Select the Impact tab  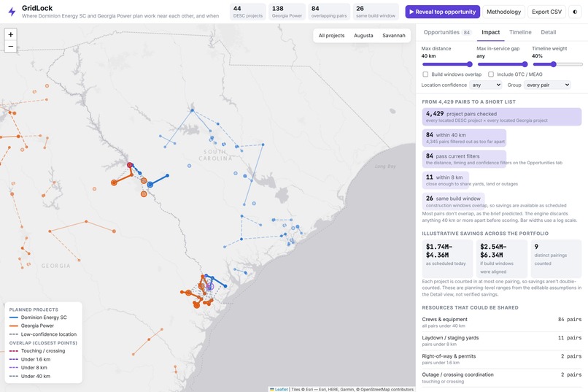490,32
